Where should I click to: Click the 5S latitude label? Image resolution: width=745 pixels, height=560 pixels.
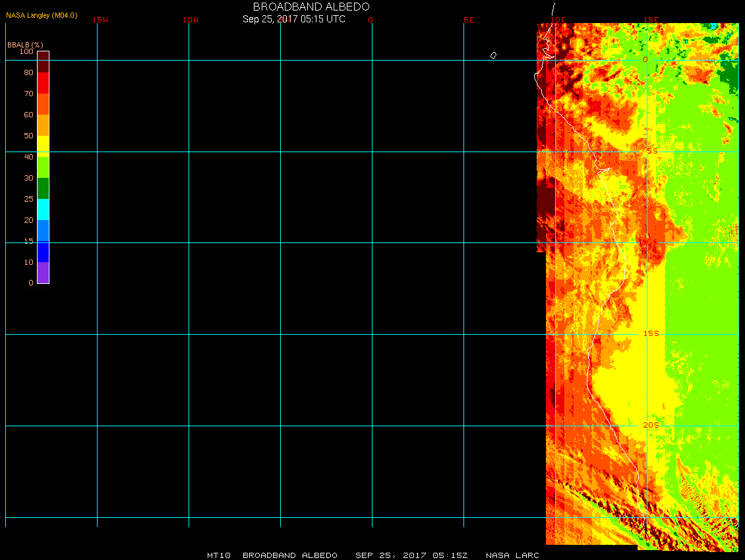point(651,151)
